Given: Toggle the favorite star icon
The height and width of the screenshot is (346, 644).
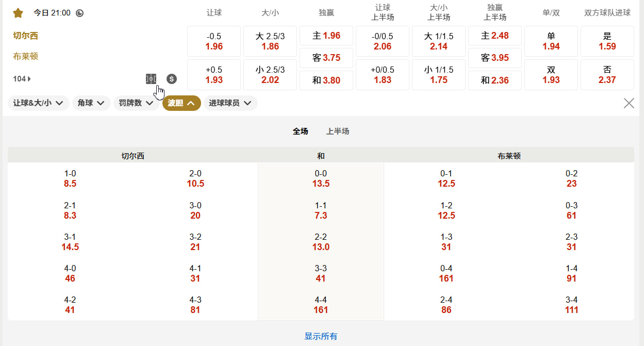Looking at the screenshot, I should click(18, 13).
